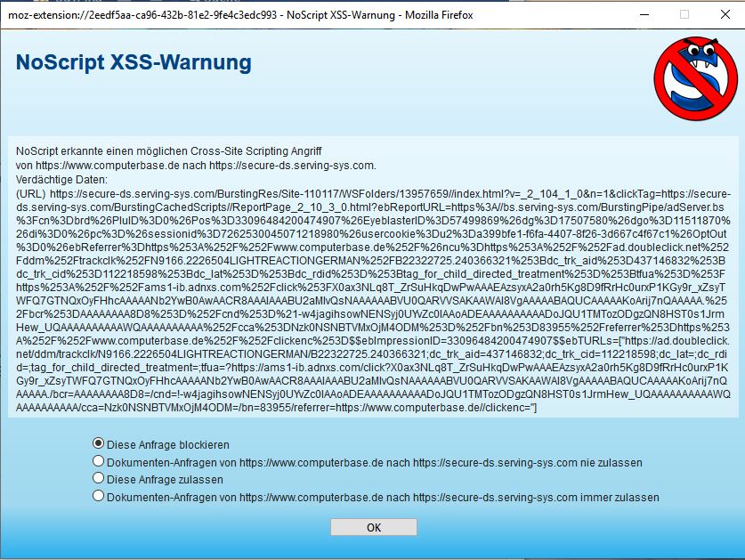Viewport: 745px width, 560px height.
Task: Click the 'von https://www.computerbase.de nach' source line
Action: coord(196,166)
